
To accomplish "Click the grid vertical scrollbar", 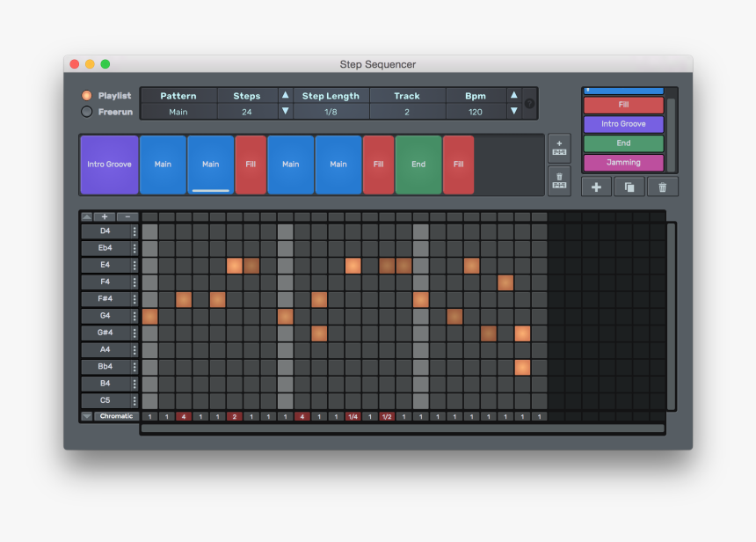I will pos(672,316).
